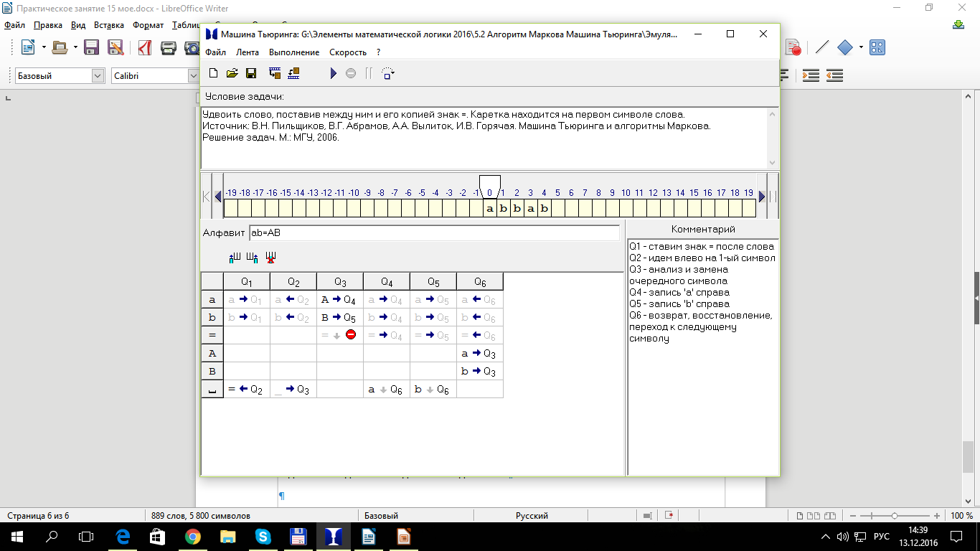Click the 100 % zoom level

pyautogui.click(x=961, y=516)
